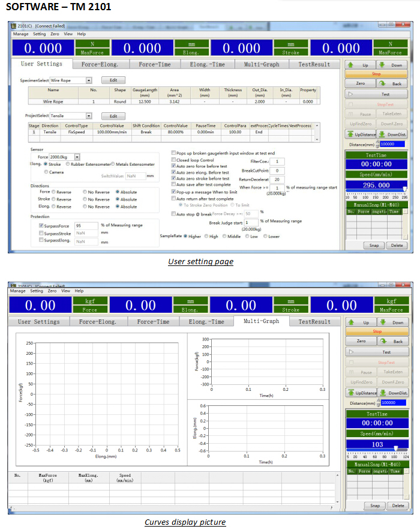The width and height of the screenshot is (420, 529).
Task: Click the Distance(mm) input in upper window
Action: click(392, 144)
